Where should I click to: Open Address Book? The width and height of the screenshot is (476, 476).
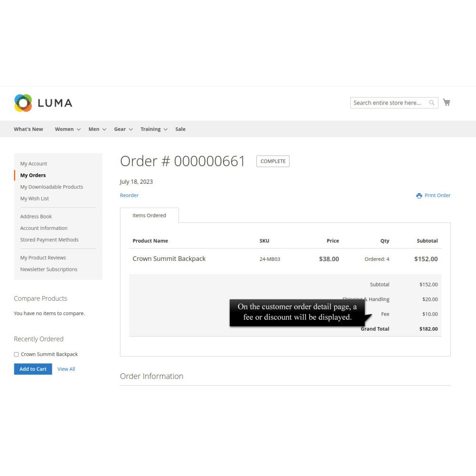(36, 217)
